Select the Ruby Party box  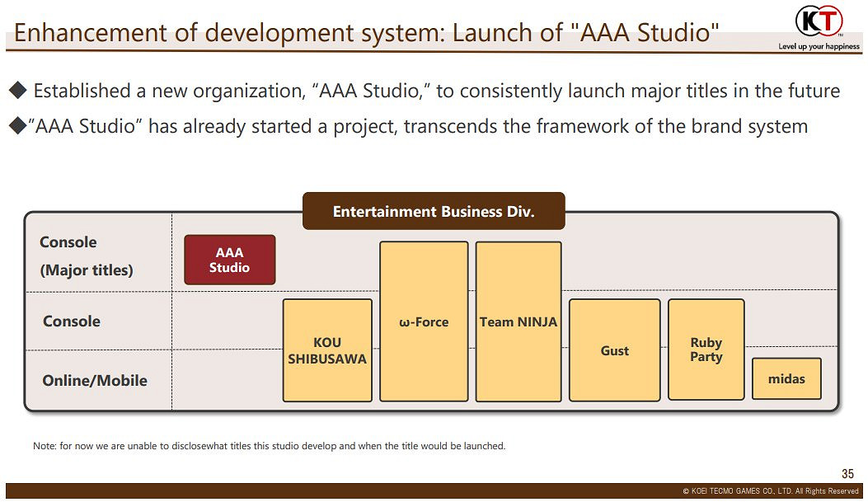[706, 350]
